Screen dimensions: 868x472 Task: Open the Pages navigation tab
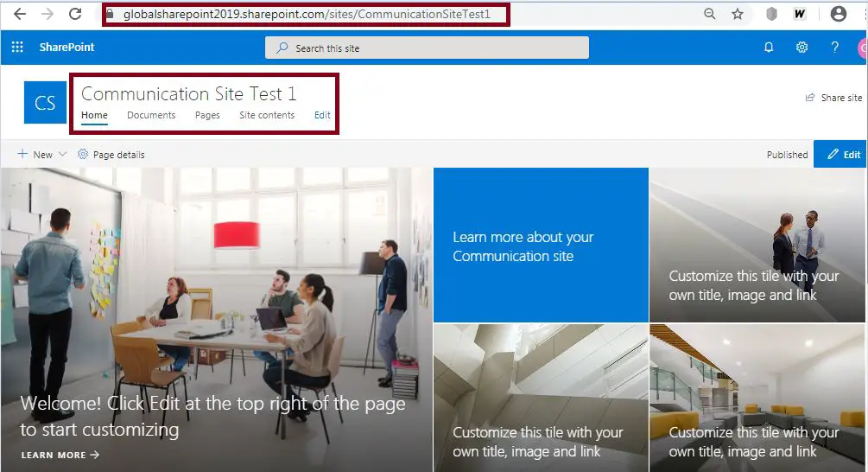point(207,115)
